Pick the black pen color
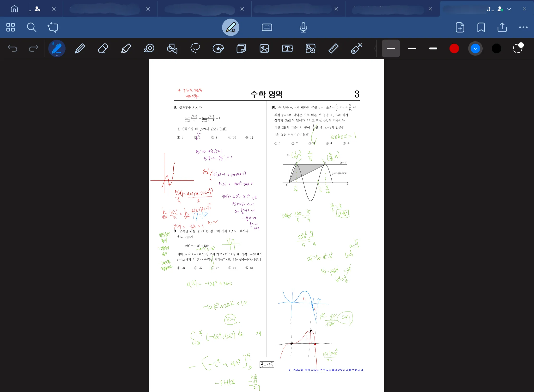This screenshot has width=534, height=392. pos(497,49)
